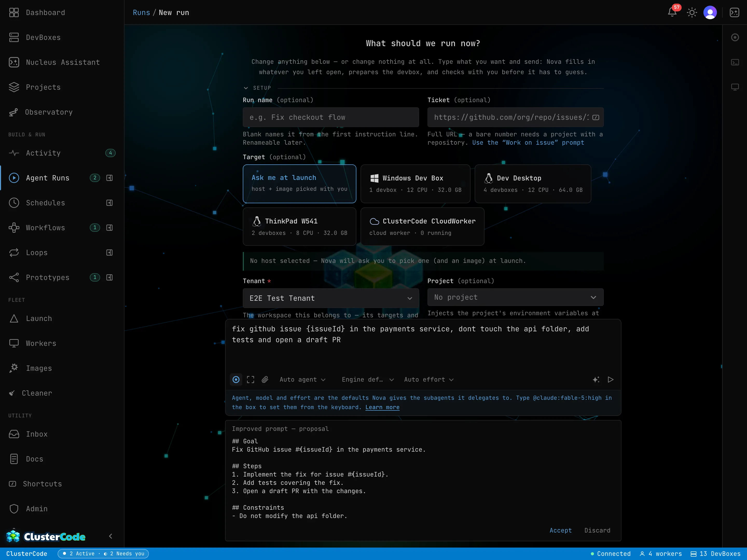The width and height of the screenshot is (747, 560).
Task: Attach a file with the paperclip icon
Action: [265, 379]
